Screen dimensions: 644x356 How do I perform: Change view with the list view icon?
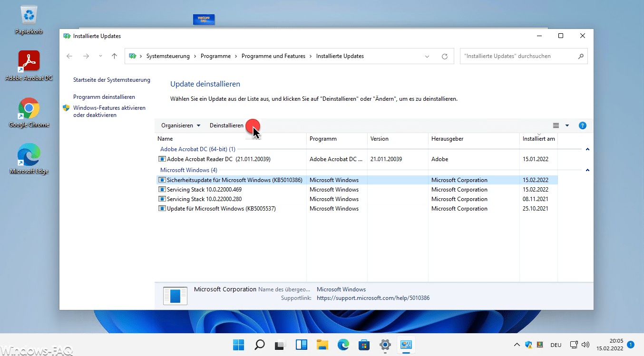(x=556, y=125)
